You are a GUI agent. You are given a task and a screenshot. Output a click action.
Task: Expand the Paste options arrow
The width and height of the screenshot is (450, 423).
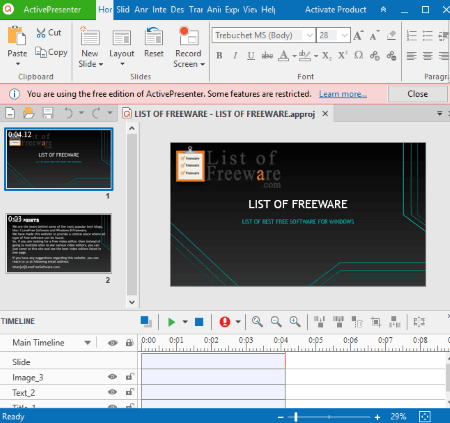pyautogui.click(x=18, y=64)
